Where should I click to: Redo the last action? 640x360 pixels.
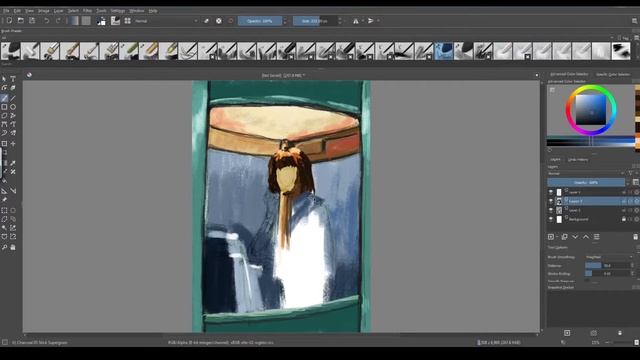pos(58,21)
